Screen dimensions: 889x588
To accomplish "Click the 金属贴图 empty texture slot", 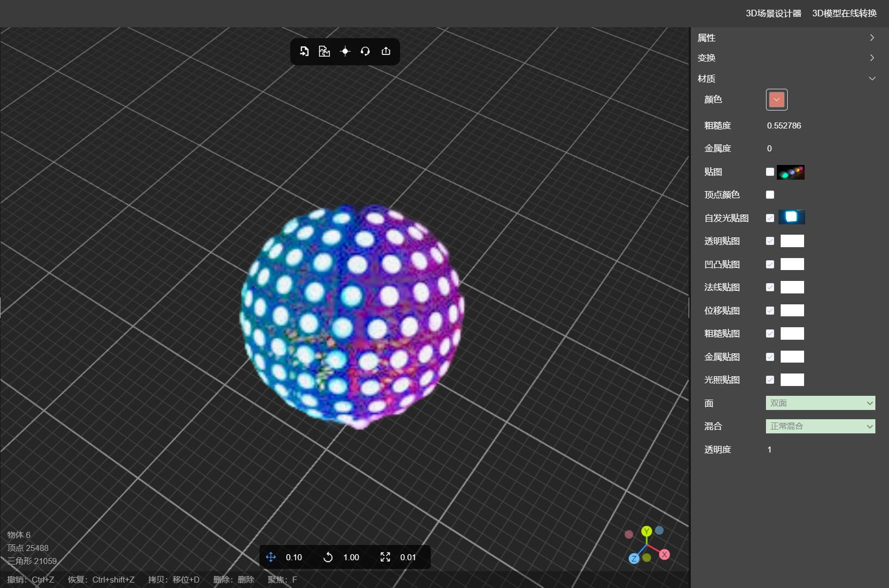I will coord(792,357).
